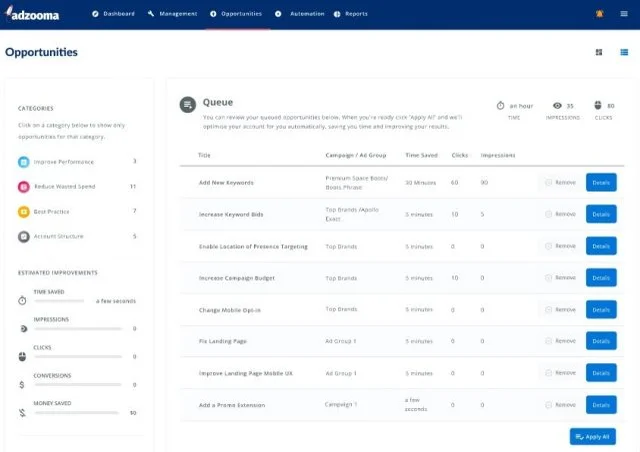The height and width of the screenshot is (452, 640).
Task: Click the Conversions dollar icon
Action: tap(22, 385)
